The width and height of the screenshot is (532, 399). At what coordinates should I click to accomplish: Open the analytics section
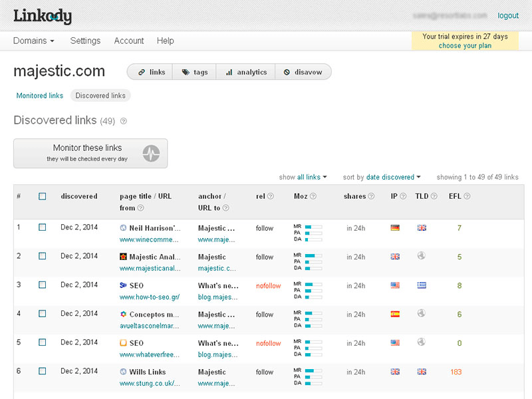coord(245,72)
